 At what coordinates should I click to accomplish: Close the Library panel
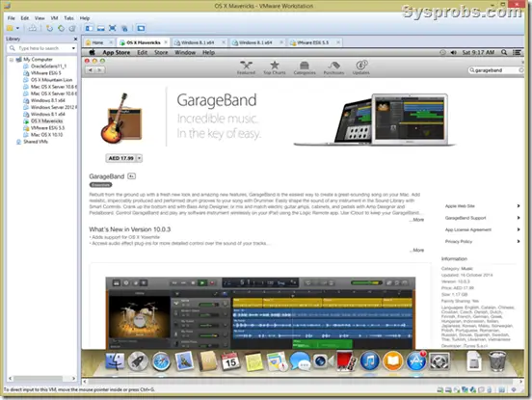pyautogui.click(x=75, y=39)
